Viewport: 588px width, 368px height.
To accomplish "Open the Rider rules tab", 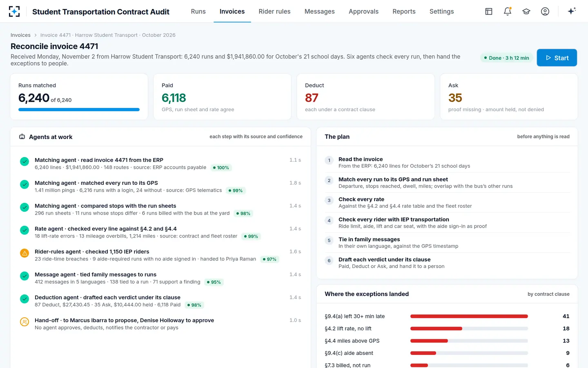I will click(x=274, y=11).
